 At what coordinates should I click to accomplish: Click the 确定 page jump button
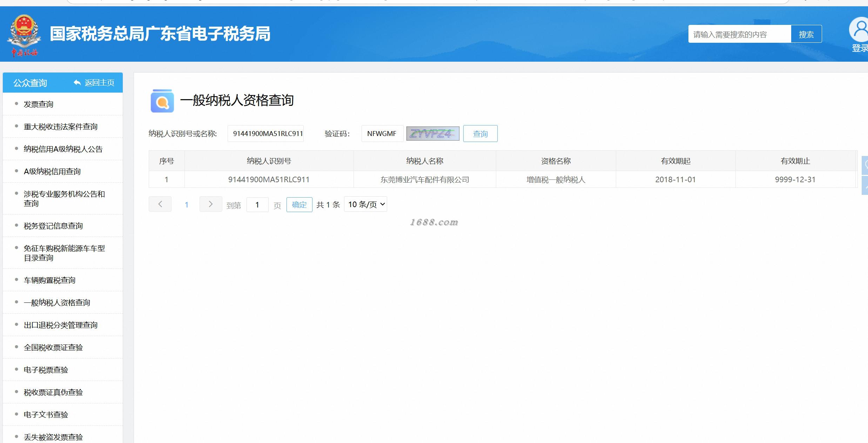point(299,205)
